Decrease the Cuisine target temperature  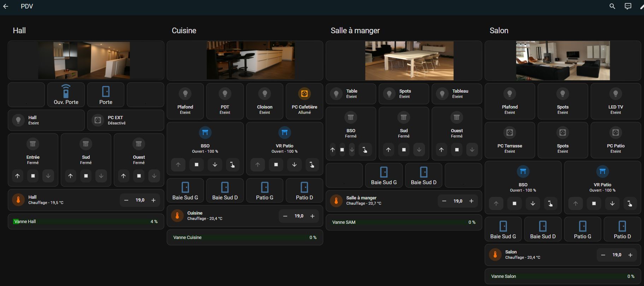(x=285, y=216)
